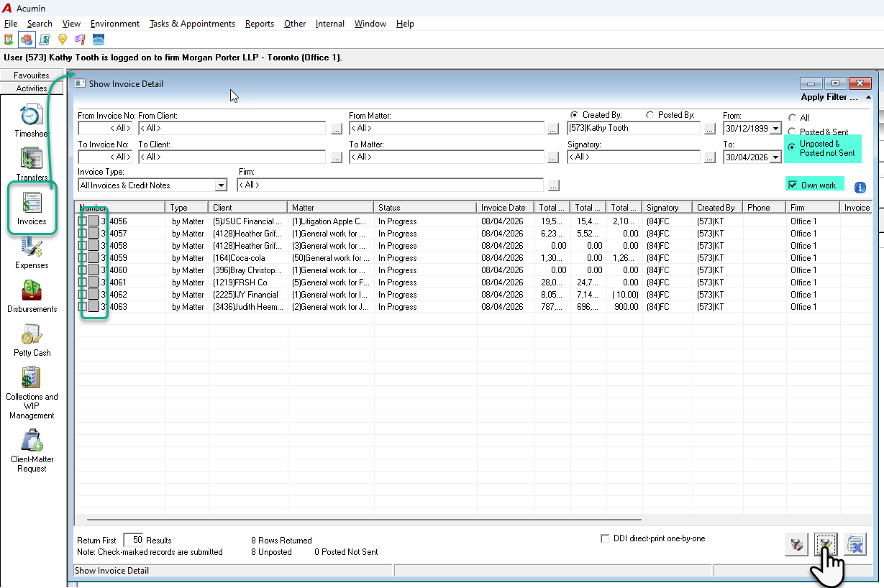
Task: Open Collections and WIP Management icon
Action: [32, 378]
